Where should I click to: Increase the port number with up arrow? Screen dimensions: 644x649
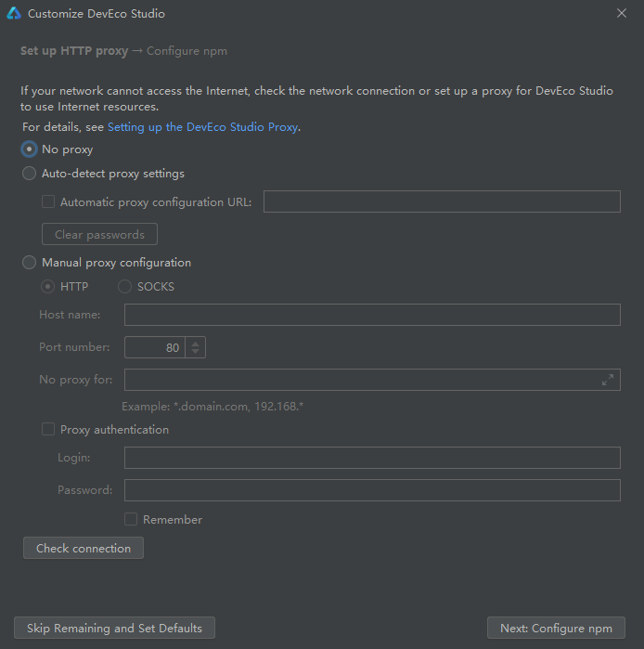tap(195, 344)
